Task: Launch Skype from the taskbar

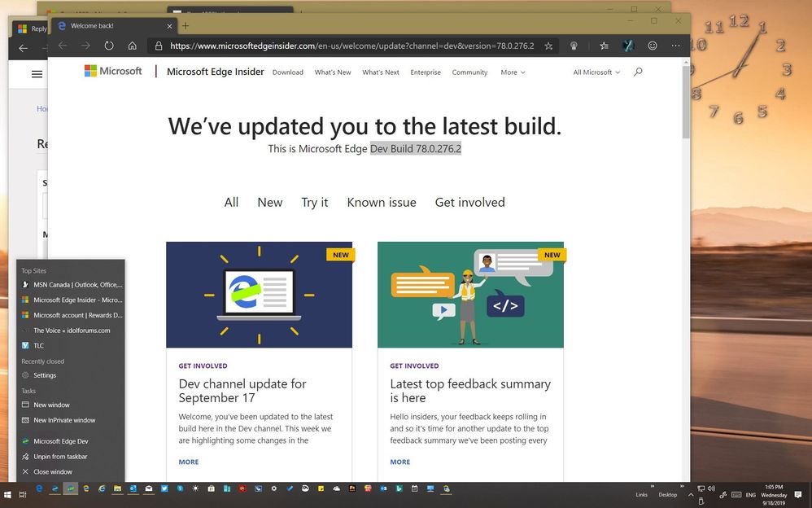Action: click(180, 488)
